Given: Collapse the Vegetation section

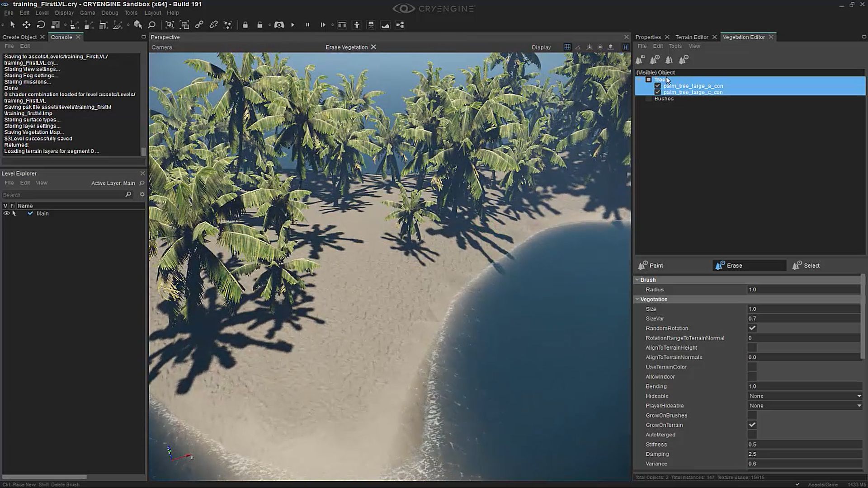Looking at the screenshot, I should click(637, 299).
